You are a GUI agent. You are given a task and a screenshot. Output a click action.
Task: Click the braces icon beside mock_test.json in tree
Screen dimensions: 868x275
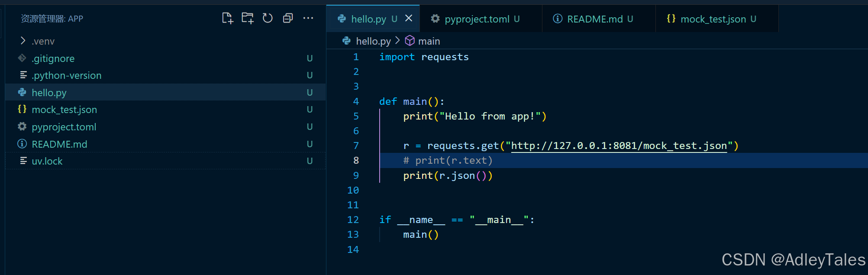click(x=22, y=109)
